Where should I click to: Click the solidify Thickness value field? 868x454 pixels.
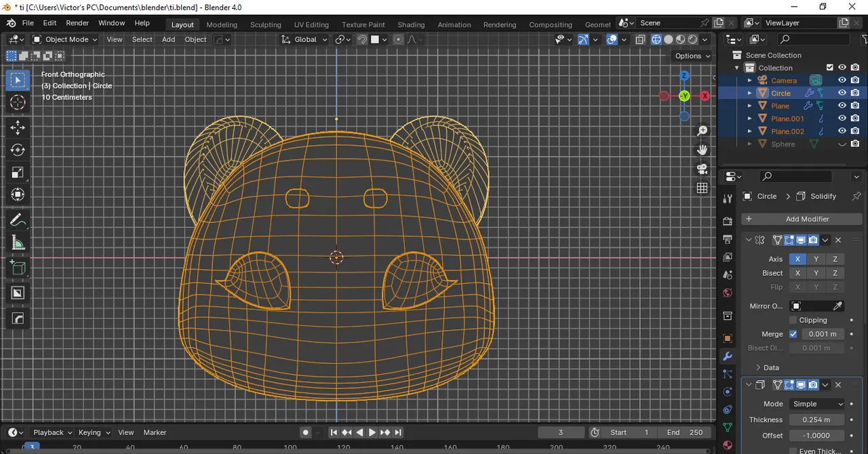[x=817, y=419]
